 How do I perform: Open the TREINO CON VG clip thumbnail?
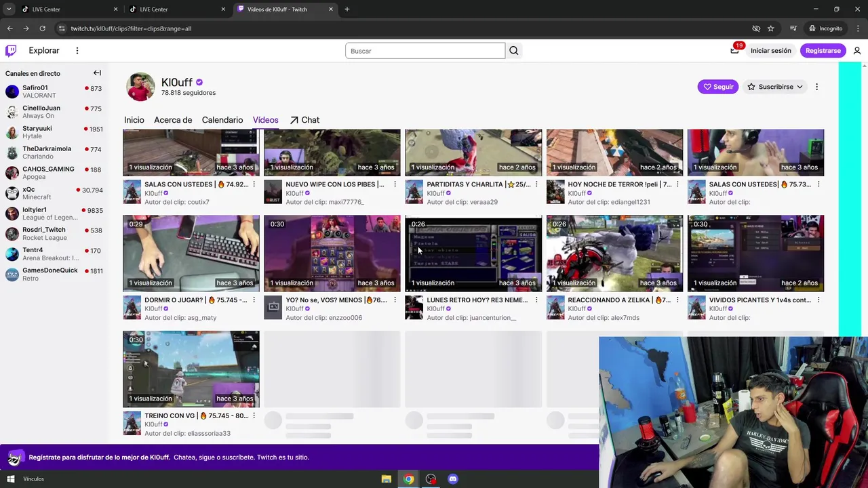[191, 369]
